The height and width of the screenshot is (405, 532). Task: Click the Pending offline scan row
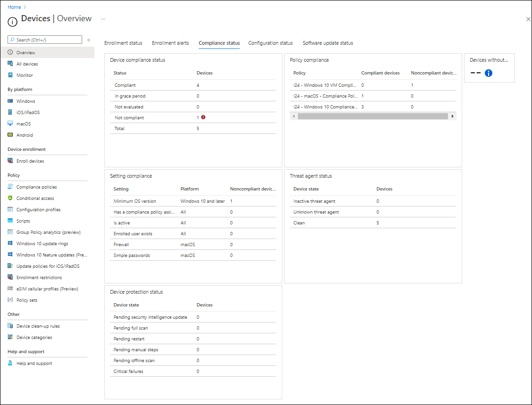click(x=193, y=360)
